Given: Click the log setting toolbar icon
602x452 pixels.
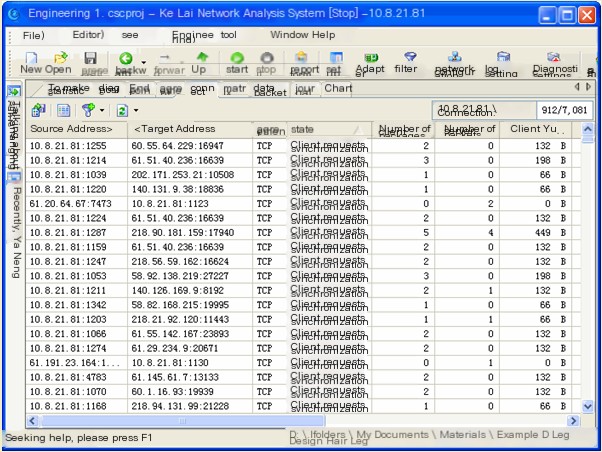Looking at the screenshot, I should click(503, 57).
